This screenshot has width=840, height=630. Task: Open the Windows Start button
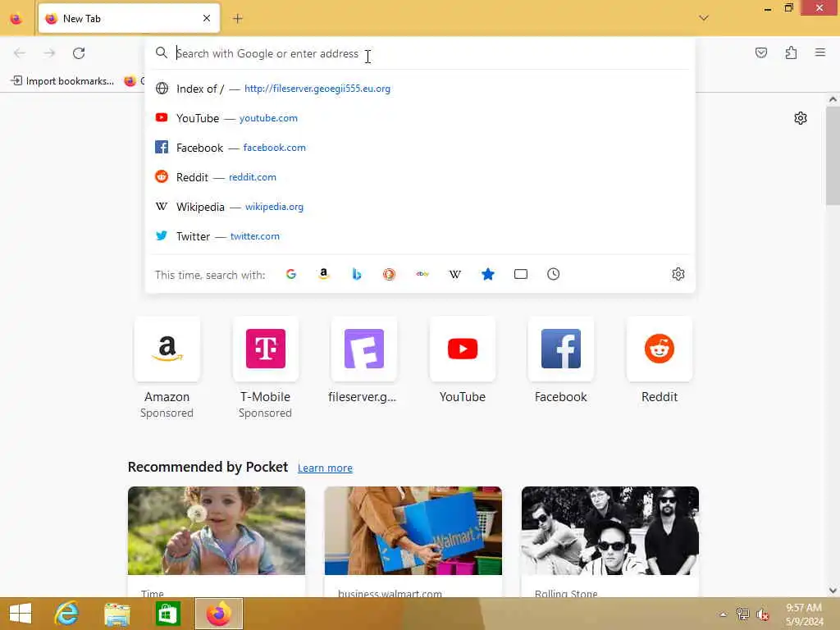[21, 614]
